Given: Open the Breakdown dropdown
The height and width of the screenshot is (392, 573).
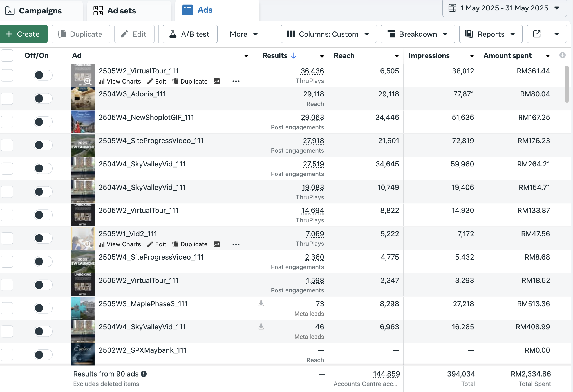Looking at the screenshot, I should 418,34.
